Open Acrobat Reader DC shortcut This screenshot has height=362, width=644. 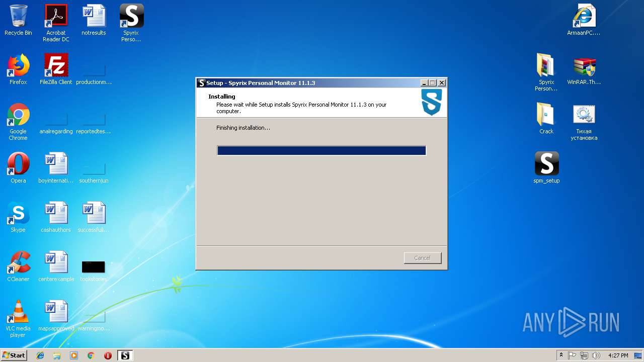coord(56,23)
